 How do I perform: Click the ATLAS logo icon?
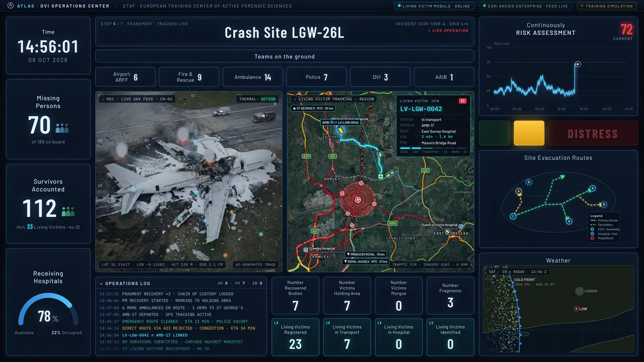point(11,6)
